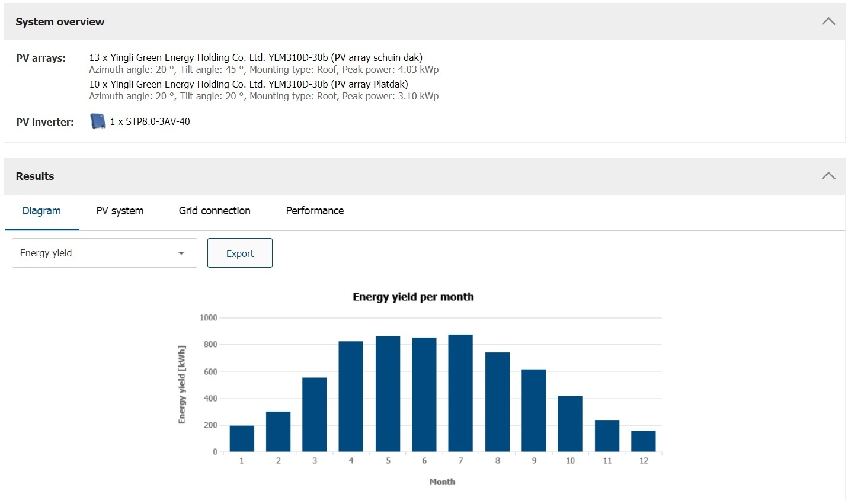The image size is (848, 504).
Task: Click the STP8.0-3AV-40 inverter label
Action: [x=151, y=121]
